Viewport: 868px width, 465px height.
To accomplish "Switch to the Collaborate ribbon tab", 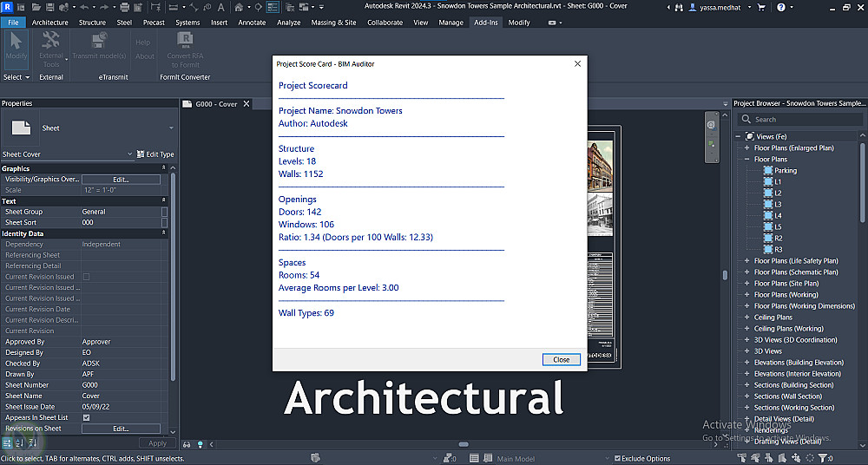I will coord(386,23).
